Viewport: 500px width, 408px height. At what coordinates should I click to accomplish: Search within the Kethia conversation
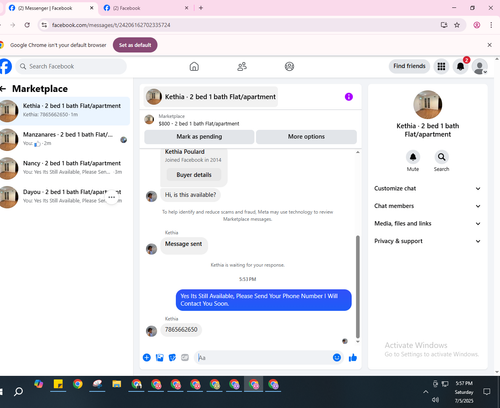tap(441, 157)
